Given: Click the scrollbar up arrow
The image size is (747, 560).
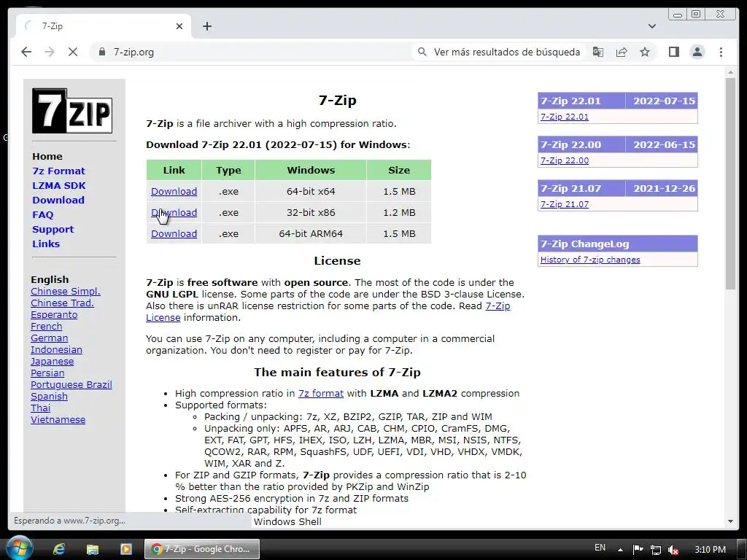Looking at the screenshot, I should click(730, 72).
